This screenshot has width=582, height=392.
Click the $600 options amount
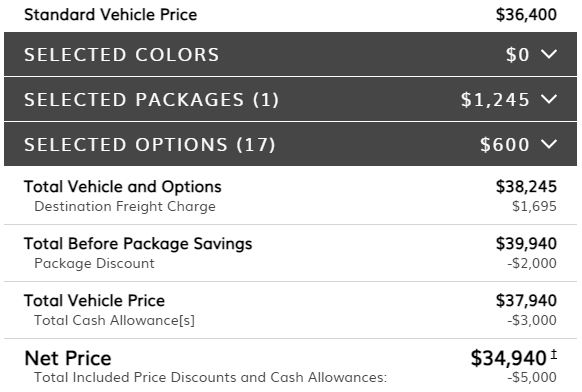coord(504,144)
